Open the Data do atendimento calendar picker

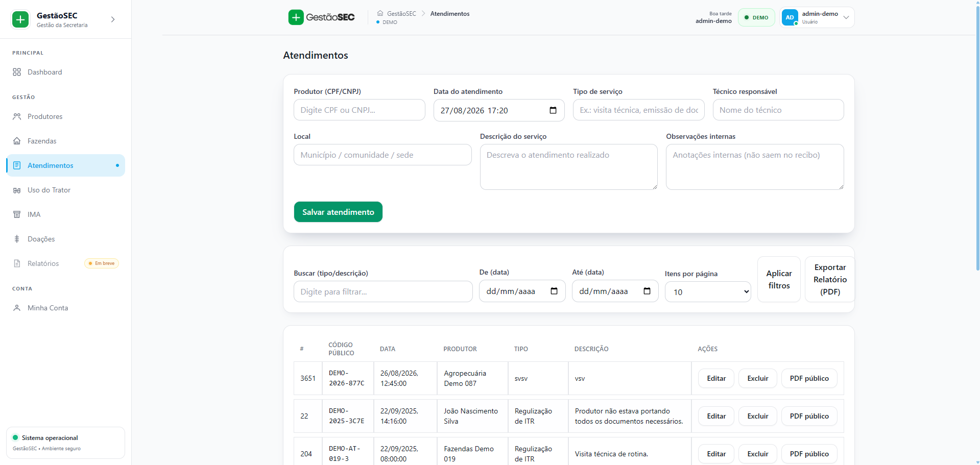pyautogui.click(x=553, y=110)
